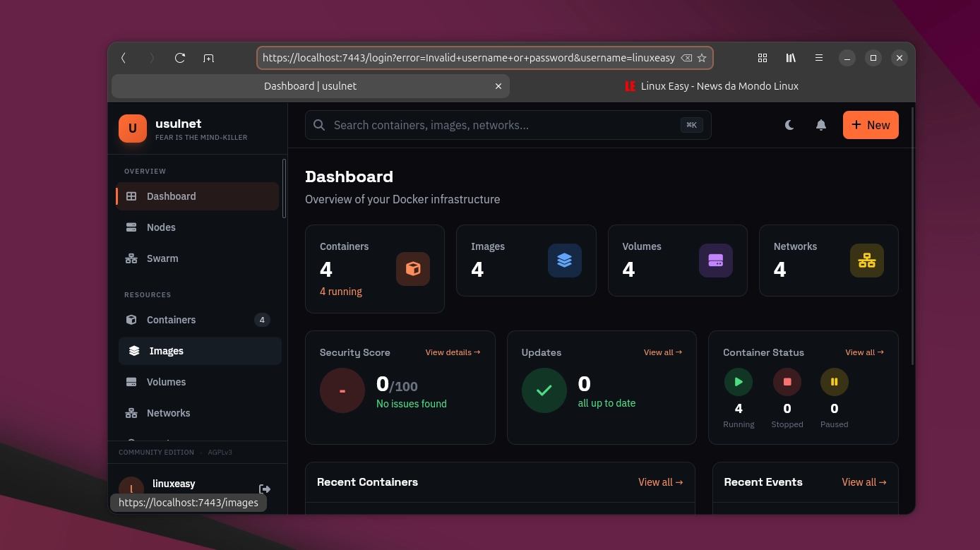Screen dimensions: 980x550
Task: Open notifications bell icon
Action: [x=820, y=125]
